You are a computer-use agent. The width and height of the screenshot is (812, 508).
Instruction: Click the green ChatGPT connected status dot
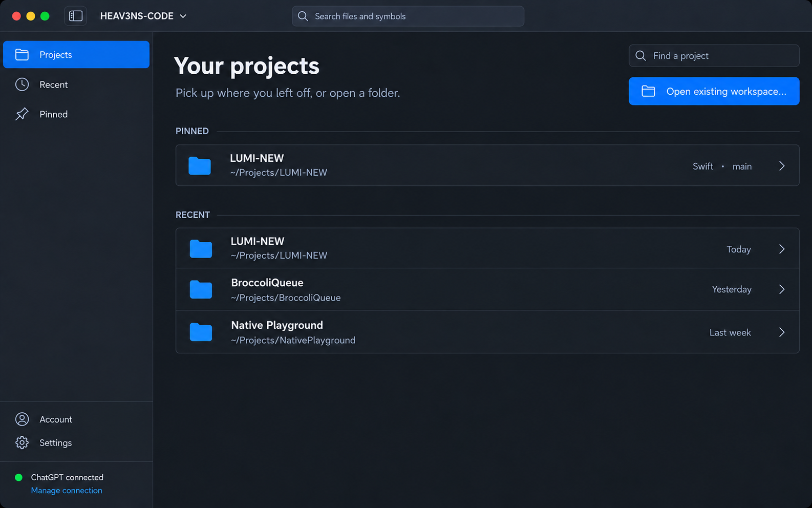pyautogui.click(x=19, y=477)
